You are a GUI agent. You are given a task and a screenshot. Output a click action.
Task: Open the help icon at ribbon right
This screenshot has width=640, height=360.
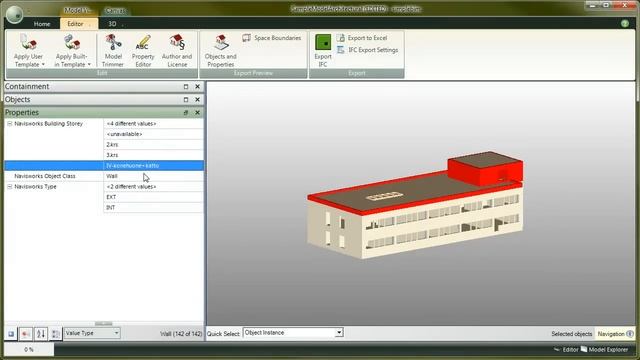(x=624, y=24)
